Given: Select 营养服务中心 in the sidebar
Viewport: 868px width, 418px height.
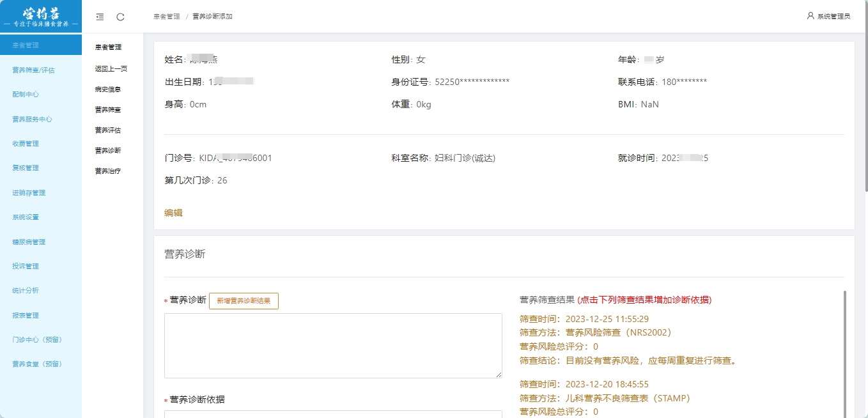Looking at the screenshot, I should pyautogui.click(x=32, y=119).
